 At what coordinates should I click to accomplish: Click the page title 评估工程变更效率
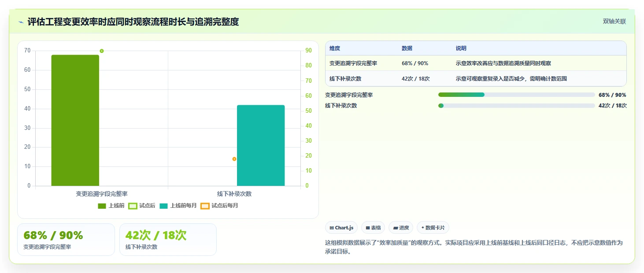133,22
